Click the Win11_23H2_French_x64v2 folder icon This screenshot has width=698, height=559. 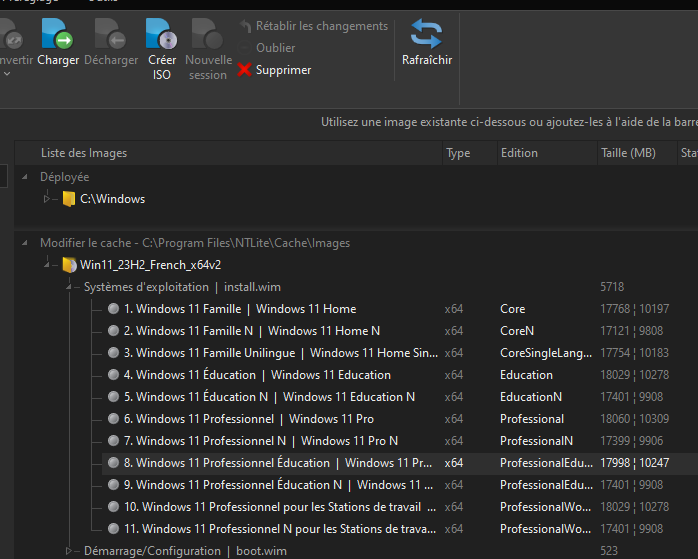point(69,265)
